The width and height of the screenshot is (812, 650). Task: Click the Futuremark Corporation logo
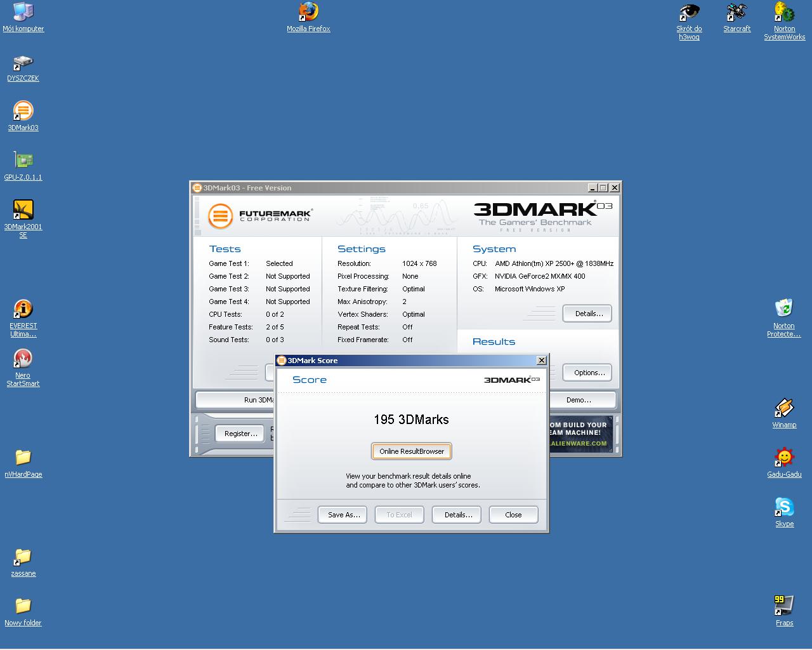[259, 216]
